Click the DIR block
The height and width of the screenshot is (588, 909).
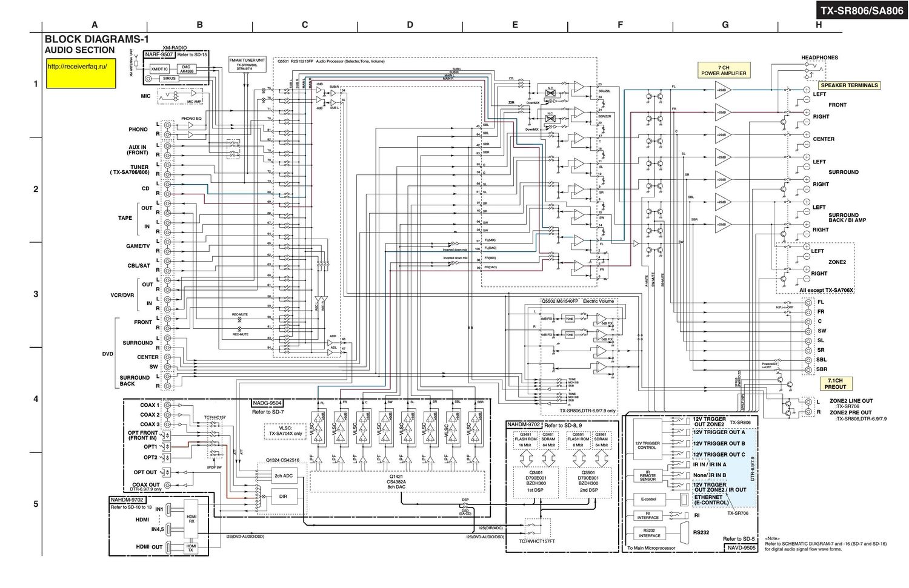[x=283, y=497]
